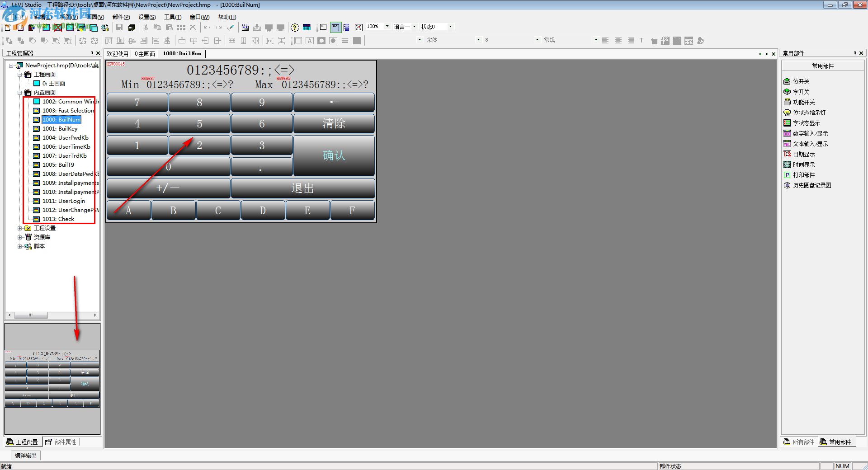Viewport: 868px width, 470px height.
Task: Switch to the 部件属性 tab
Action: tap(61, 442)
